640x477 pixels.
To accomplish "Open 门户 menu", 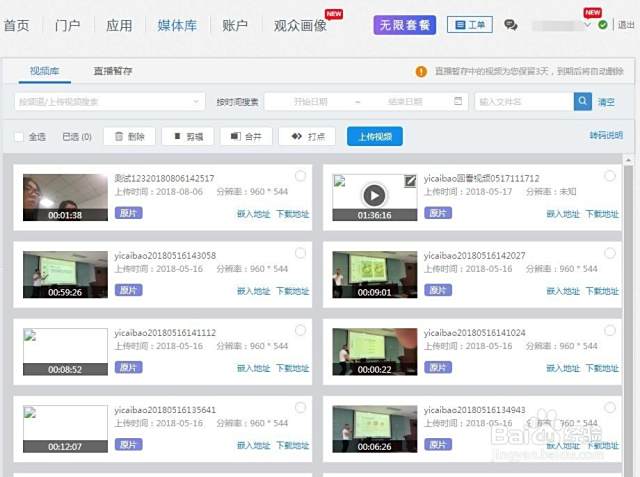I will coord(68,25).
